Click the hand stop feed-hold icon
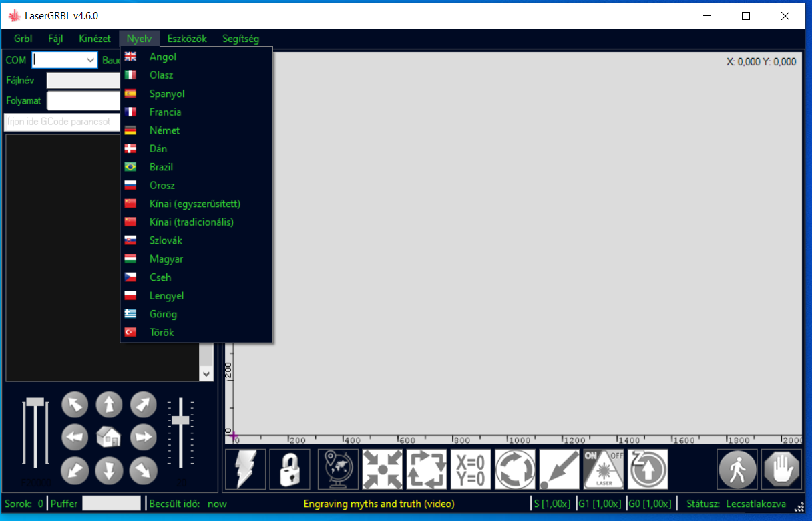The height and width of the screenshot is (521, 812). coord(781,469)
